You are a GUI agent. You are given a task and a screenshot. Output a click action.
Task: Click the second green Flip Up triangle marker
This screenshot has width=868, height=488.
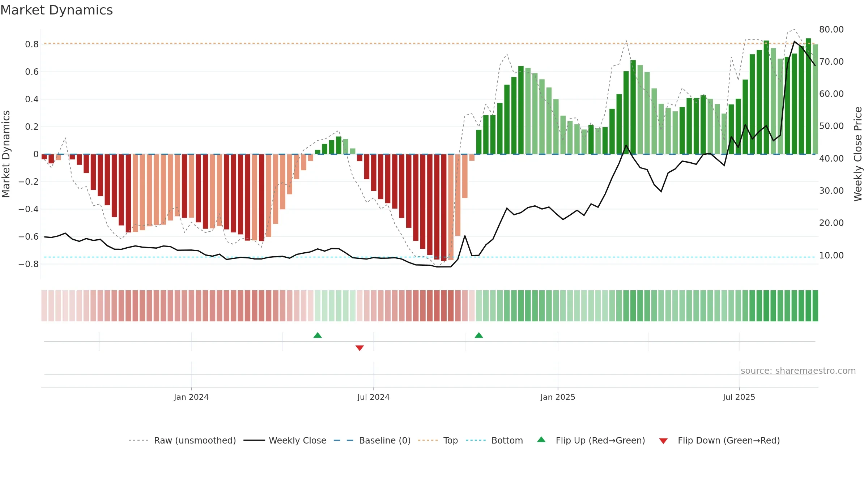479,335
